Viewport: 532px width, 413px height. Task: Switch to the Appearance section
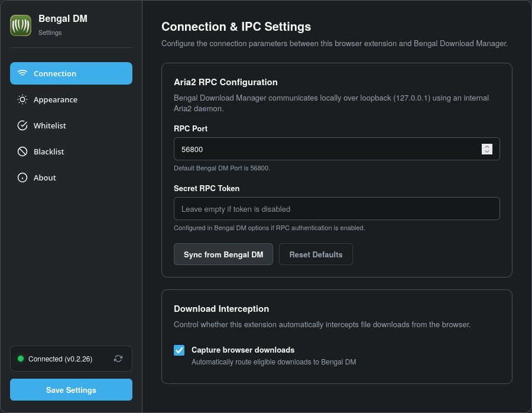pyautogui.click(x=72, y=99)
